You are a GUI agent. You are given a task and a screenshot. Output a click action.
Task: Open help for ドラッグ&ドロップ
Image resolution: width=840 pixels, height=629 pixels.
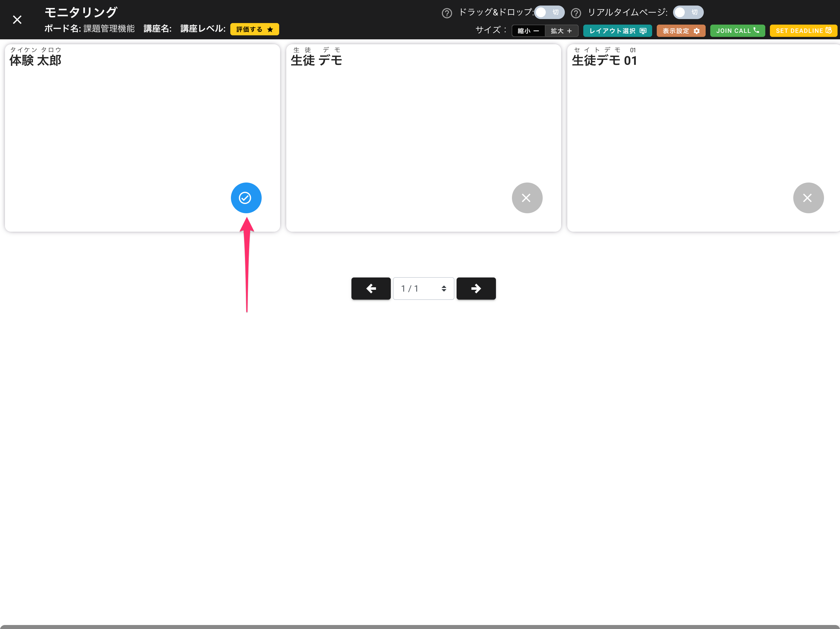pyautogui.click(x=447, y=13)
